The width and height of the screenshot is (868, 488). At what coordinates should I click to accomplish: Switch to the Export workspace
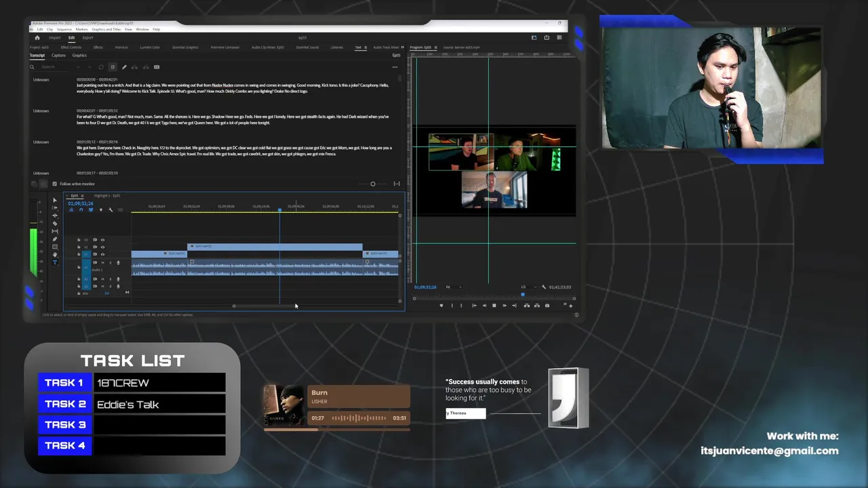(x=88, y=38)
